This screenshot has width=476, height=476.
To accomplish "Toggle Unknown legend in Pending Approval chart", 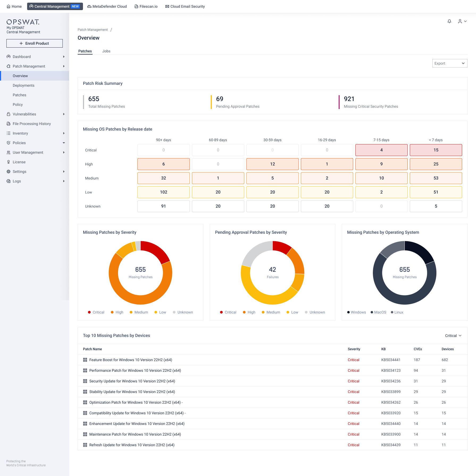I will pyautogui.click(x=315, y=312).
